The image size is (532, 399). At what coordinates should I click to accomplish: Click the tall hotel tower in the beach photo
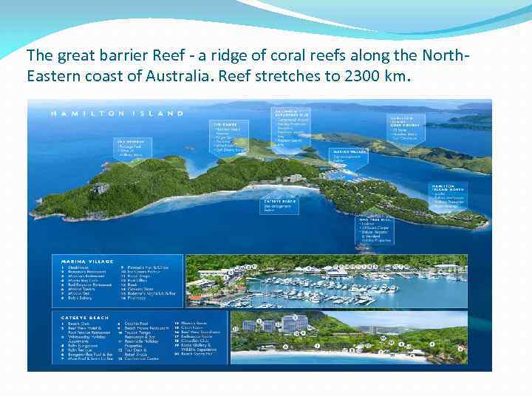click(x=295, y=324)
